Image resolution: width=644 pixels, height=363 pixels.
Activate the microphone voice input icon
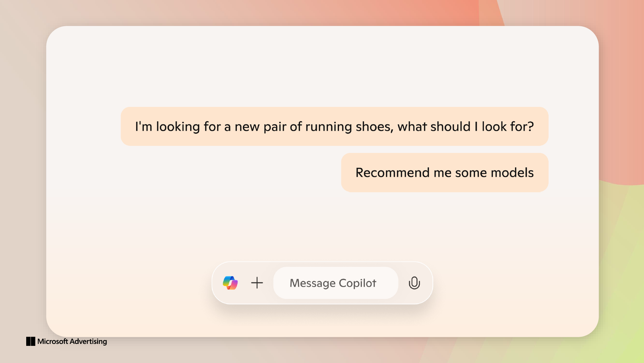pyautogui.click(x=414, y=283)
